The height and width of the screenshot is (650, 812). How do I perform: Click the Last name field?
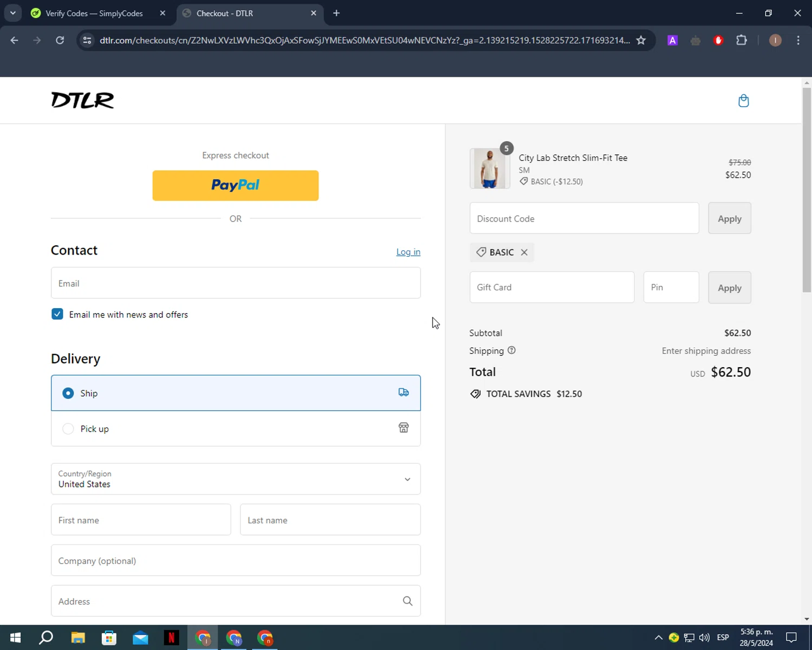[x=330, y=519]
